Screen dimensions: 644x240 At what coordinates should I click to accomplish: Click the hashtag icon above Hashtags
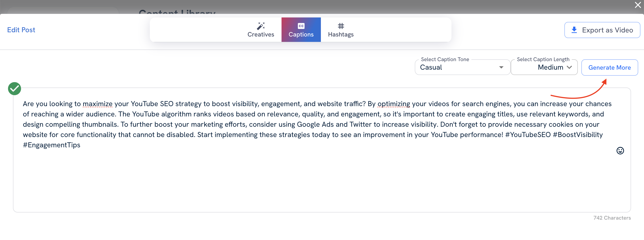(341, 26)
